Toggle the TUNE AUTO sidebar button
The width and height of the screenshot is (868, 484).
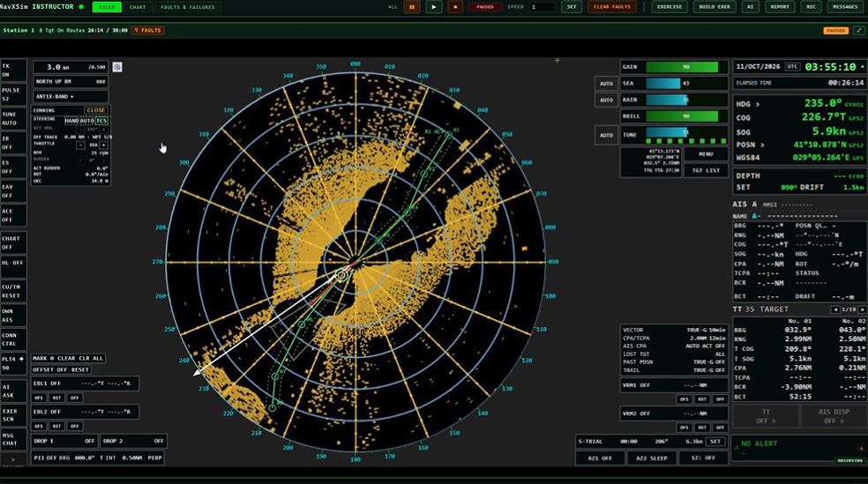(13, 118)
